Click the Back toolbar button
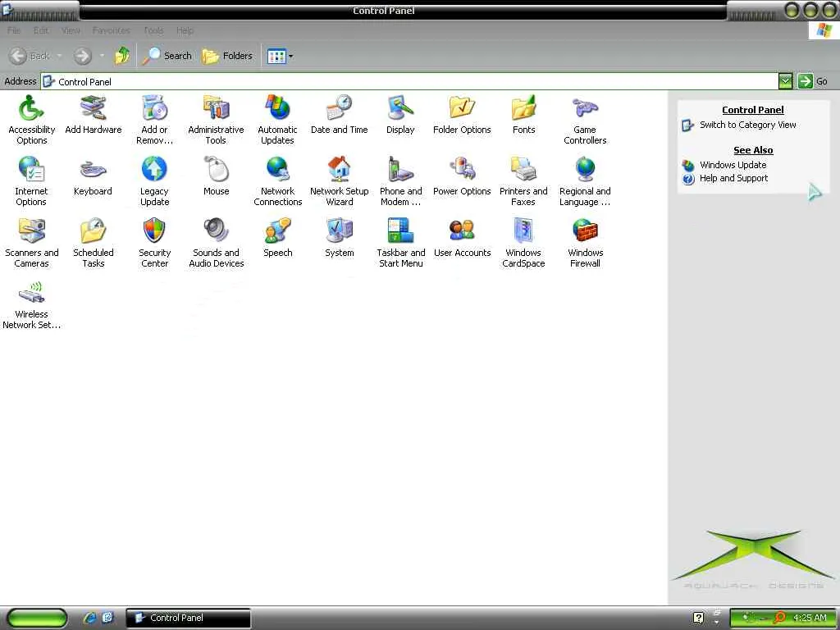Image resolution: width=840 pixels, height=630 pixels. (x=30, y=56)
